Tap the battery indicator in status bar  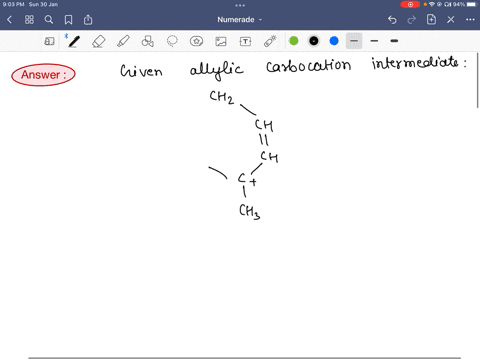[472, 4]
